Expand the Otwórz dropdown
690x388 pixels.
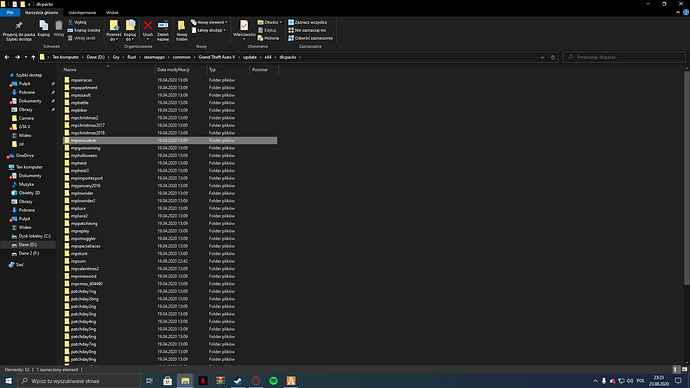[281, 22]
